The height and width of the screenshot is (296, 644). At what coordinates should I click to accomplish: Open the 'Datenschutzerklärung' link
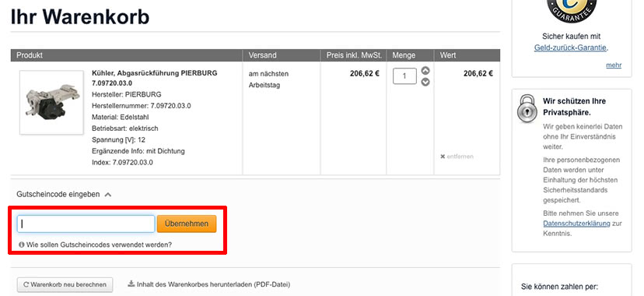(x=576, y=224)
